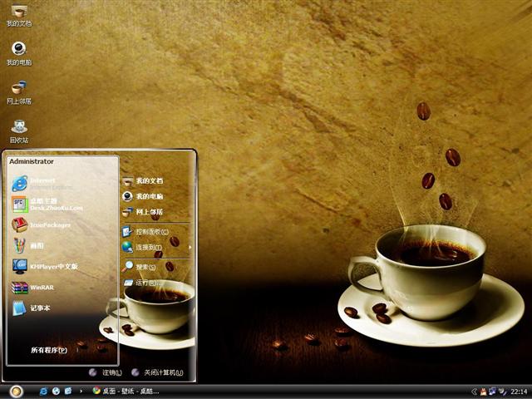Open the 运行(R) run dialog
532x399 pixels.
(157, 283)
